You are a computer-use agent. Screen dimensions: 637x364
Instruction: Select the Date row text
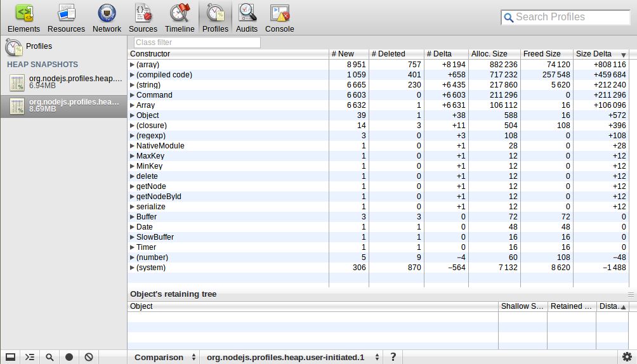point(145,227)
